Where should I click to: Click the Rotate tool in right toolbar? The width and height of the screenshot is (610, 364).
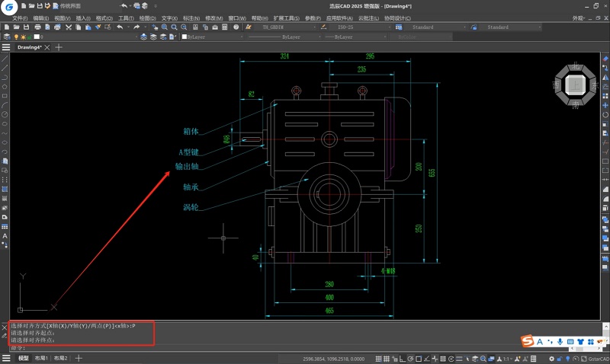(x=605, y=114)
